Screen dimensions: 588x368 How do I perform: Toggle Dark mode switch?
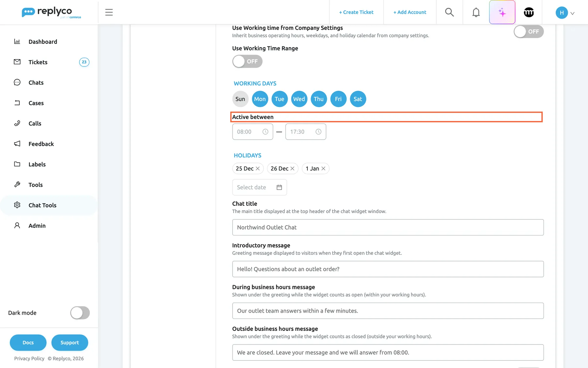click(x=80, y=313)
